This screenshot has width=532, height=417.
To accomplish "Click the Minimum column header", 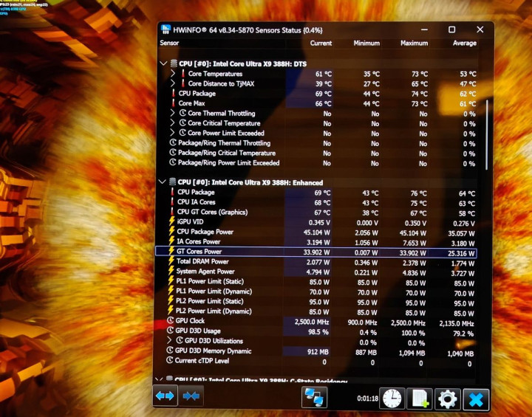I will pos(366,43).
